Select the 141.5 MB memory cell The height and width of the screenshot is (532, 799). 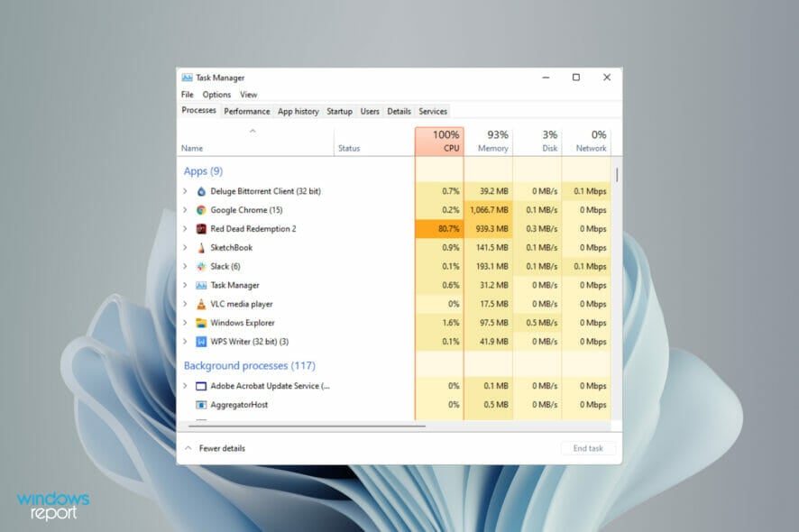coord(488,248)
